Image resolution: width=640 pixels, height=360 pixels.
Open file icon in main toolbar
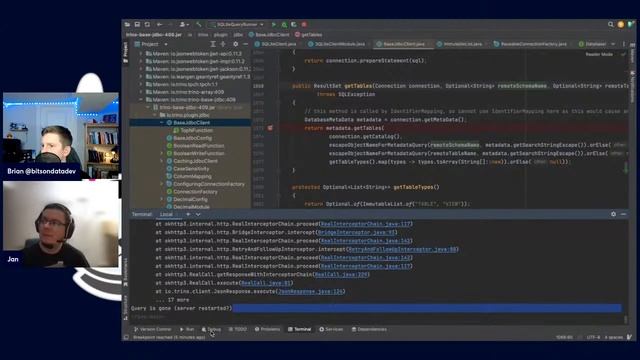(127, 24)
